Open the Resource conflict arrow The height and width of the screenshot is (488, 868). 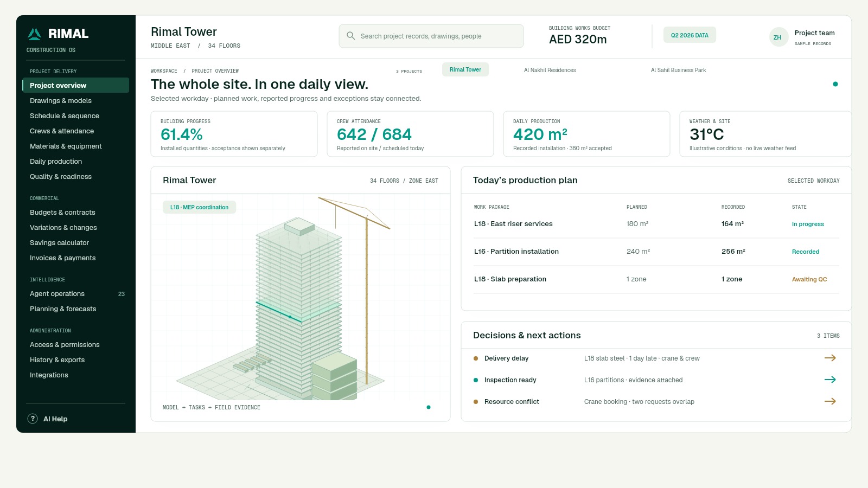830,401
